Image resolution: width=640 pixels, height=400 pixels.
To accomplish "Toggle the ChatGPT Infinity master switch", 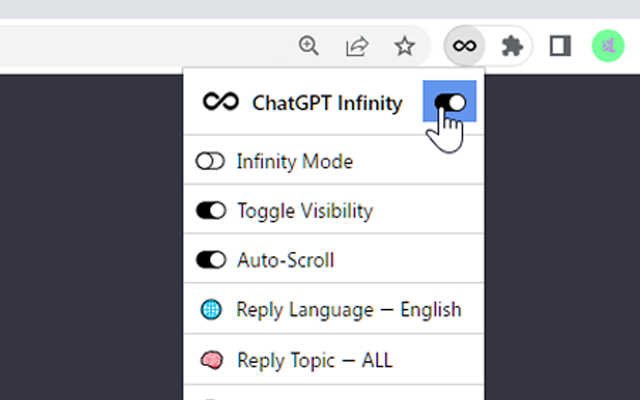I will (450, 102).
